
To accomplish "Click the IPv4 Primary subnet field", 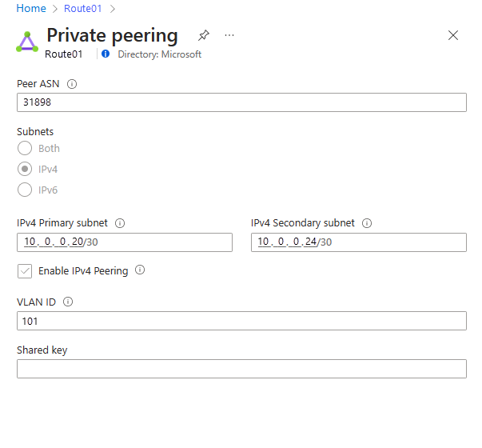I will (125, 242).
